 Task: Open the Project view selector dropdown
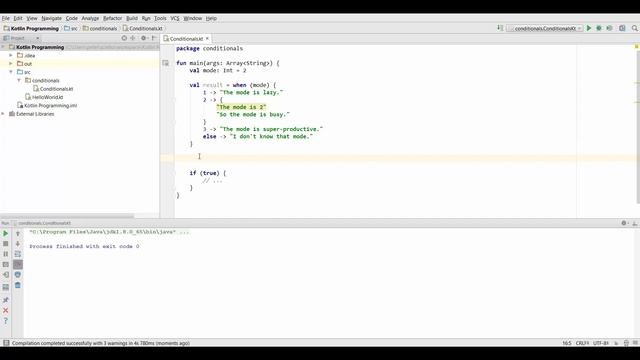[x=21, y=38]
